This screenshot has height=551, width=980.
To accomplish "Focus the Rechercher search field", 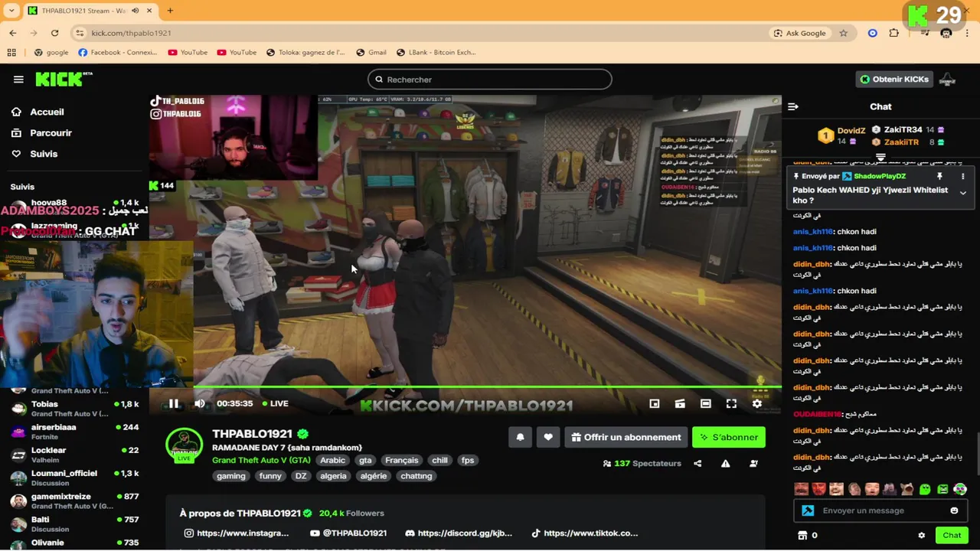I will (490, 80).
